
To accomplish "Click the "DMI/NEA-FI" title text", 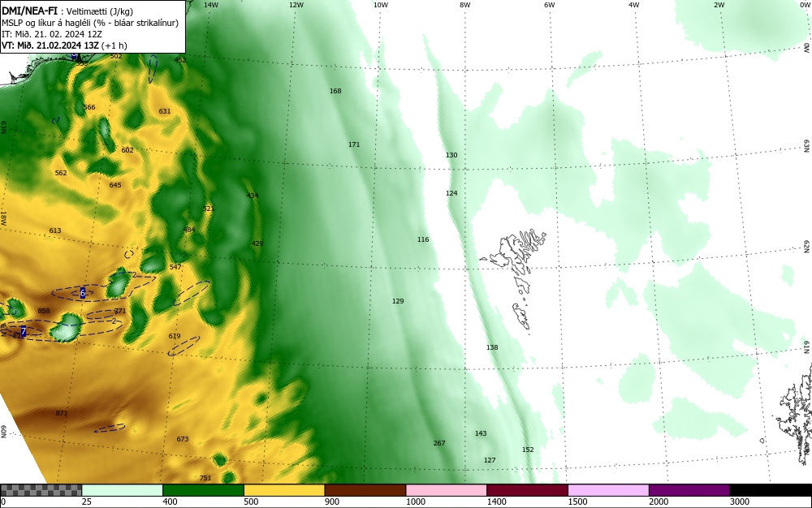I will [x=29, y=11].
